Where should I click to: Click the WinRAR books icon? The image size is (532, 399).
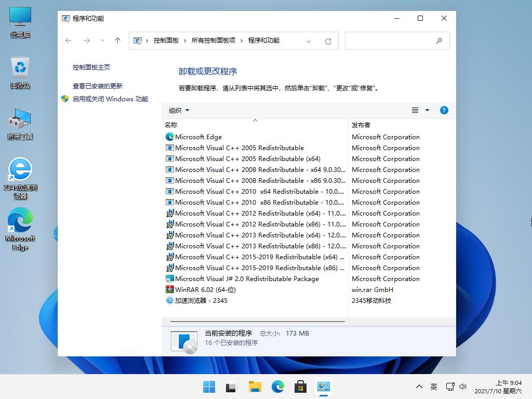coord(170,289)
